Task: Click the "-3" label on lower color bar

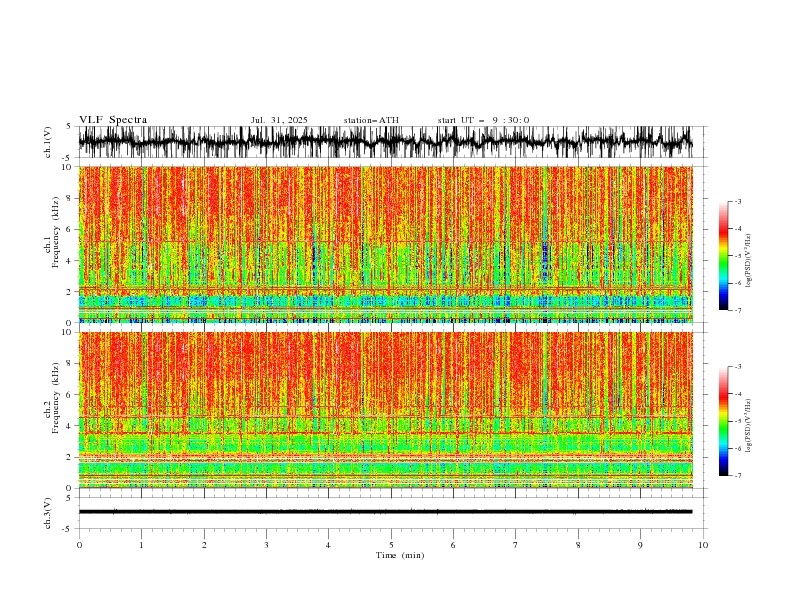Action: 737,367
